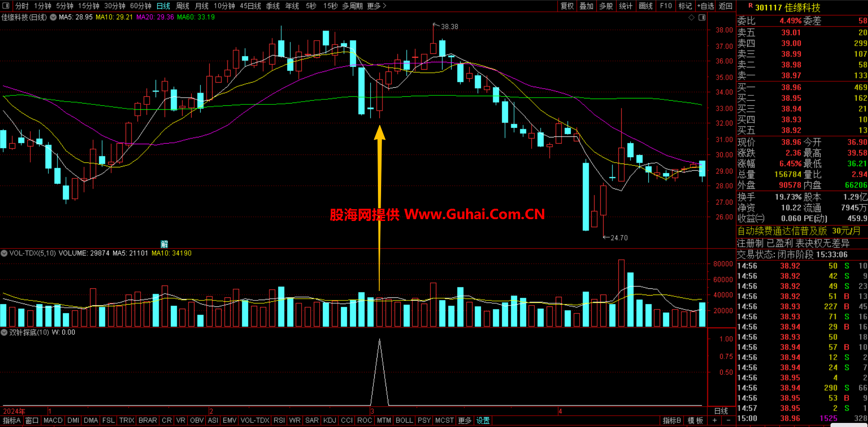Image resolution: width=868 pixels, height=427 pixels.
Task: Switch to 45日线 period
Action: tap(250, 6)
